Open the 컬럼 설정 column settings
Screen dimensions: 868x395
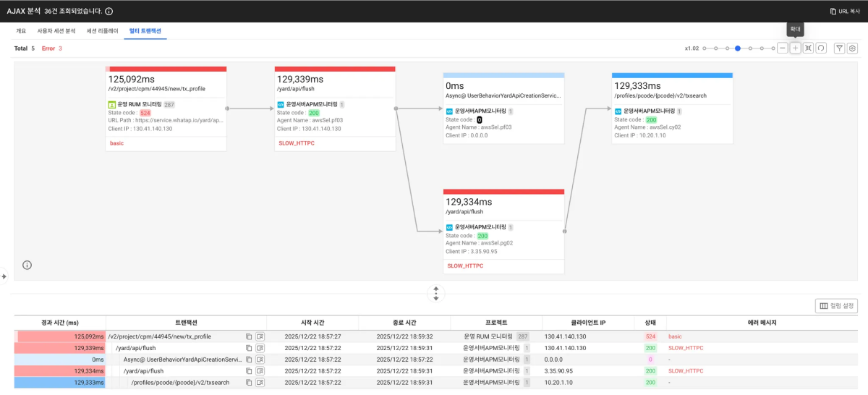pyautogui.click(x=836, y=306)
